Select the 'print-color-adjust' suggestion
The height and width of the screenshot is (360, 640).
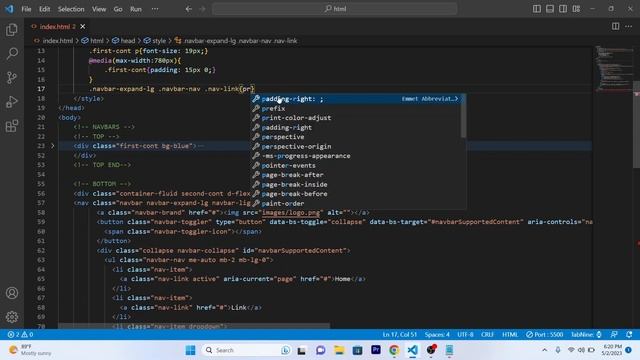pos(356,118)
